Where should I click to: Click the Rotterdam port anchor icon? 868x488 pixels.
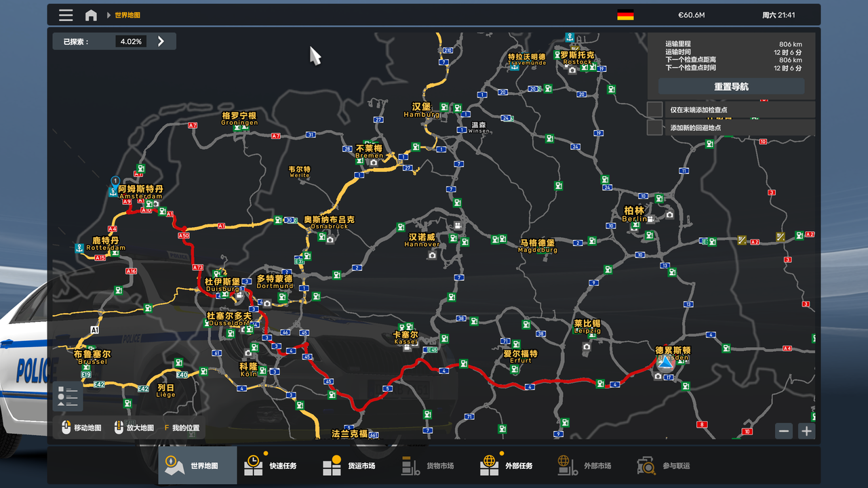[x=80, y=247]
